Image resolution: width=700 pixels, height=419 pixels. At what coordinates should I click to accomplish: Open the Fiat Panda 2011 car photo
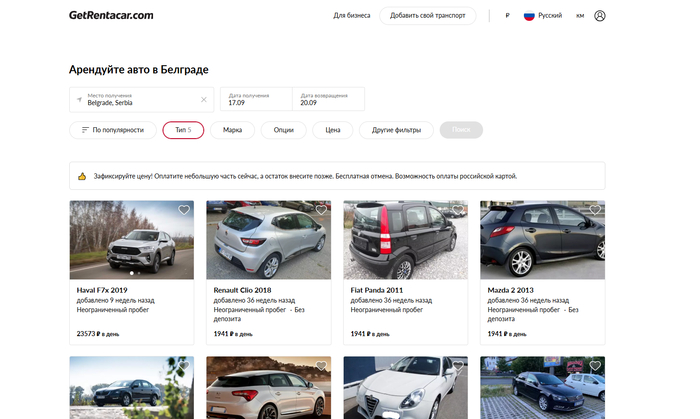(406, 240)
